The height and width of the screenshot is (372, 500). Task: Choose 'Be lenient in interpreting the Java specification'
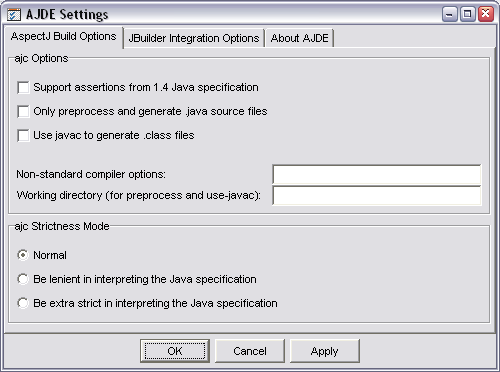click(23, 279)
